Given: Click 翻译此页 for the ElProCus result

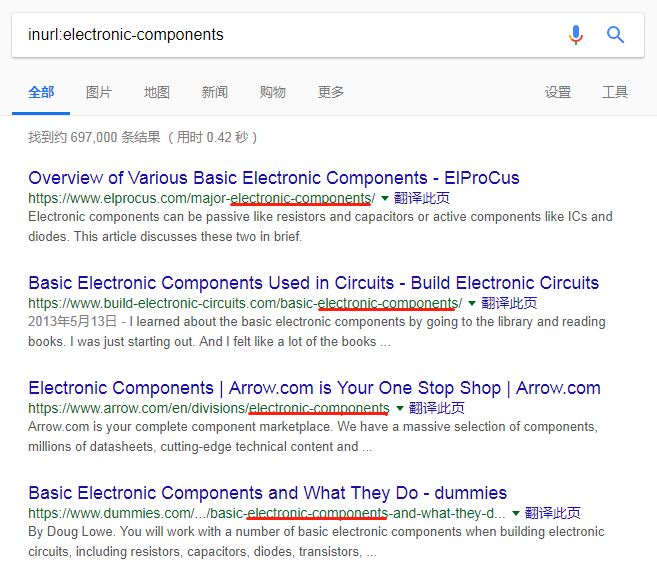Looking at the screenshot, I should click(x=423, y=199).
